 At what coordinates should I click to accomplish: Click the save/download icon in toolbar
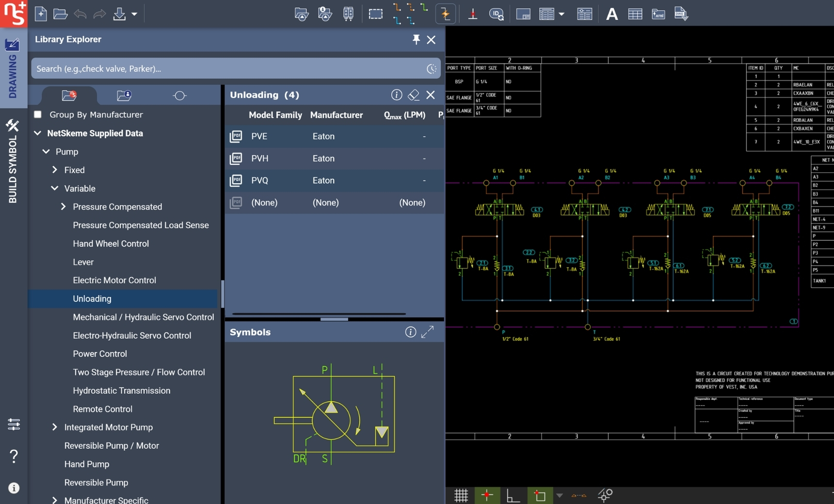click(x=119, y=14)
